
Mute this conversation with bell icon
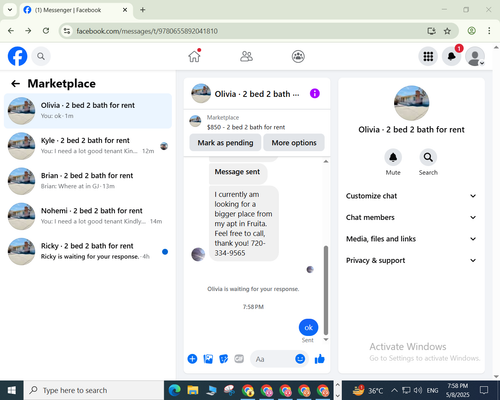tap(393, 157)
